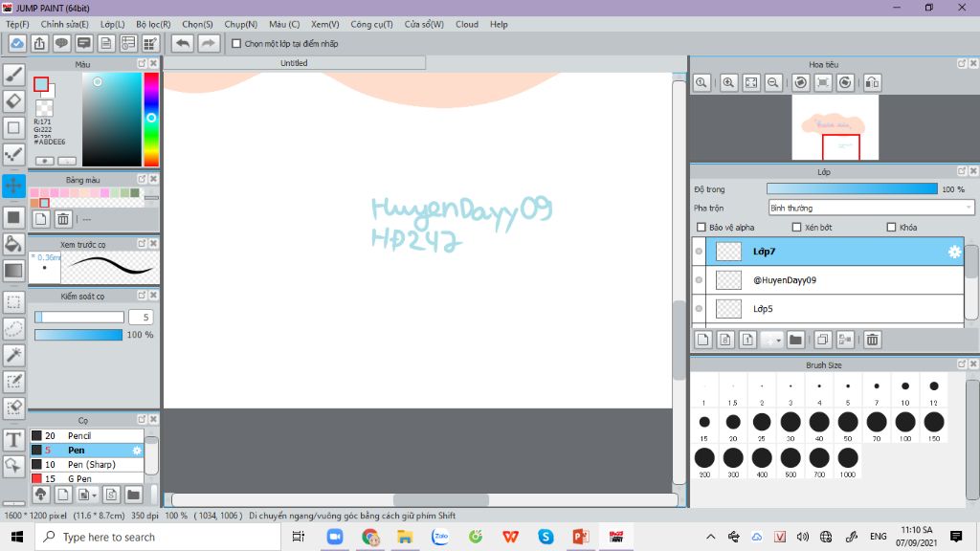Select brush size 10 in Brush Size panel
Screen dimensions: 980x551
coord(905,391)
